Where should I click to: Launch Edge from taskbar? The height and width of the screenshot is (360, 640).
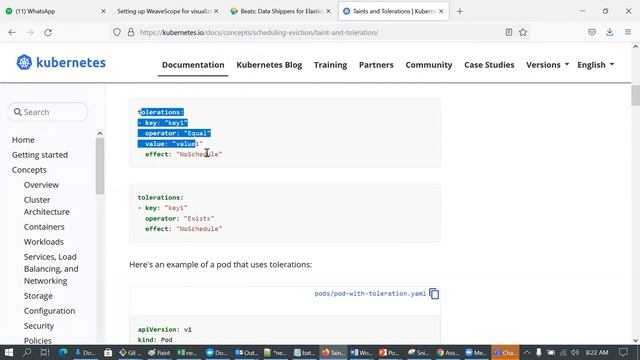point(63,352)
